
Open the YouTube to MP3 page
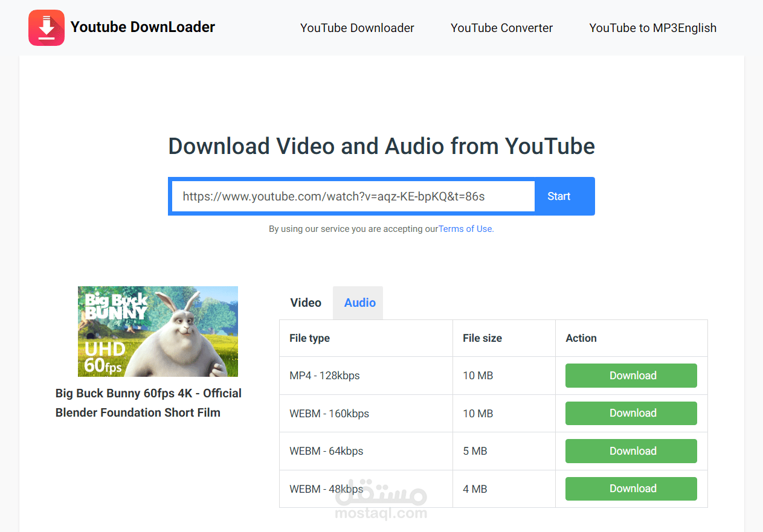pos(634,28)
